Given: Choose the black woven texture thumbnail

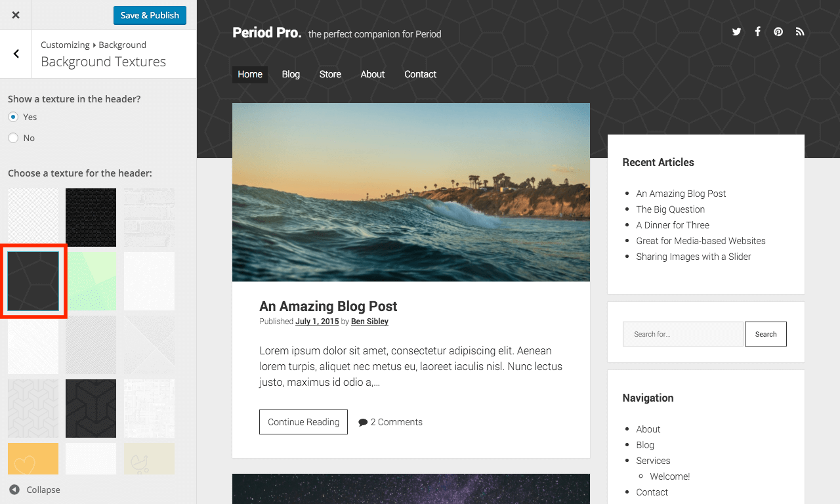Looking at the screenshot, I should 91,217.
